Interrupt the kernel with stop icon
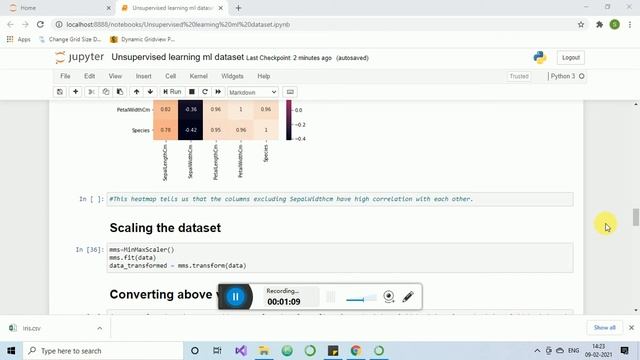 [191, 92]
